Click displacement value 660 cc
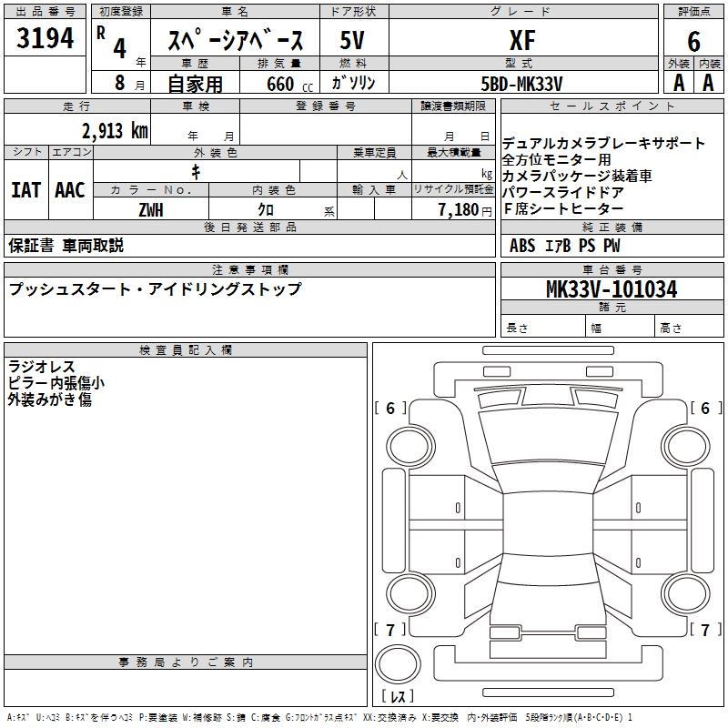 coord(289,84)
